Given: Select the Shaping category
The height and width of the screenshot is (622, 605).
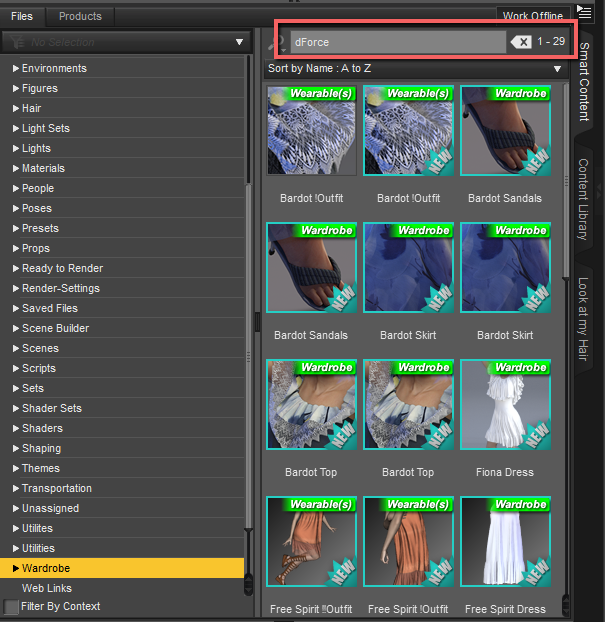Looking at the screenshot, I should pyautogui.click(x=41, y=448).
